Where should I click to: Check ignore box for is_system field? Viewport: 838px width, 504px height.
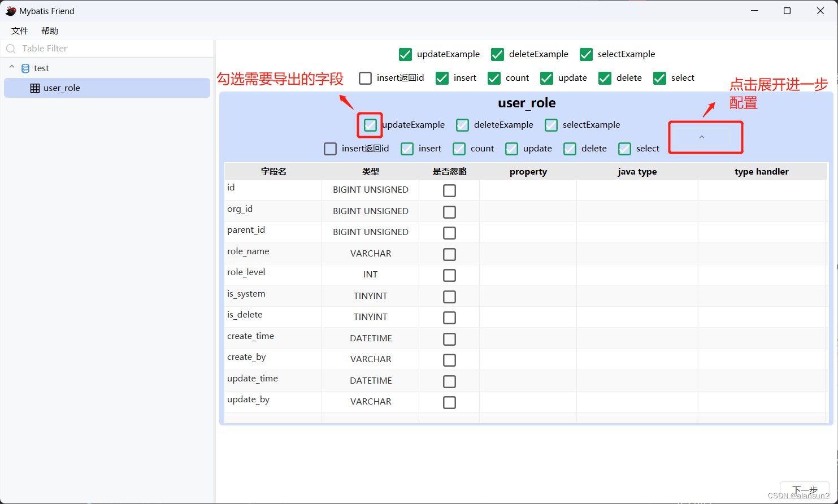click(449, 297)
